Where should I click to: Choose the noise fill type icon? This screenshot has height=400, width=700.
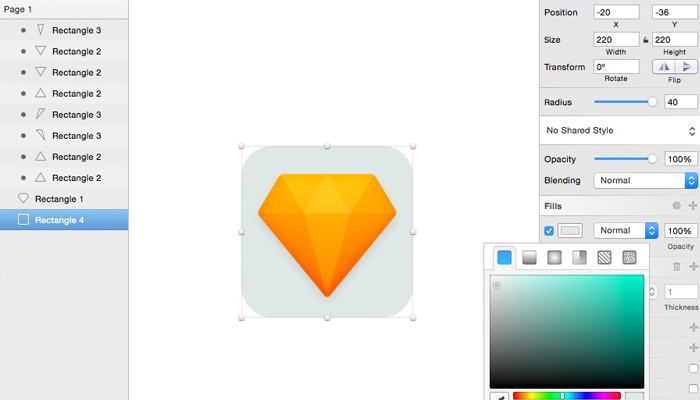(629, 258)
